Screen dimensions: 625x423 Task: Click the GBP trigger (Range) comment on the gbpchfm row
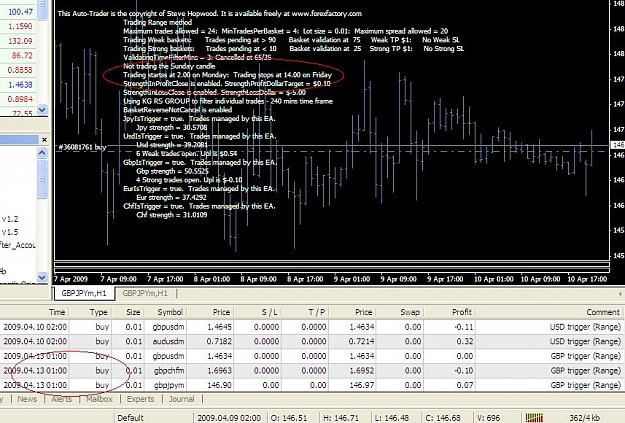click(586, 371)
